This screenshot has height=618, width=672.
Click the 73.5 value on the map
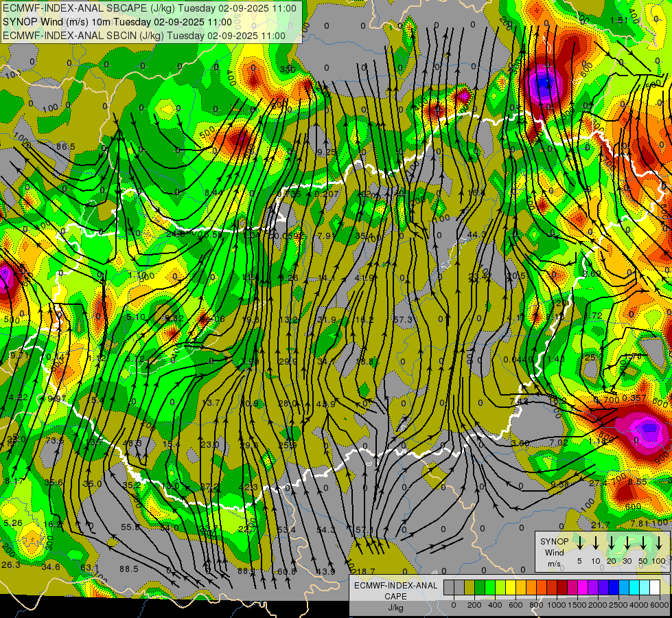point(54,440)
